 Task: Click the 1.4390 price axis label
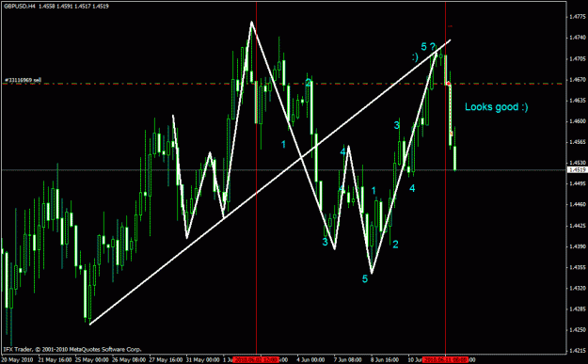tap(578, 246)
